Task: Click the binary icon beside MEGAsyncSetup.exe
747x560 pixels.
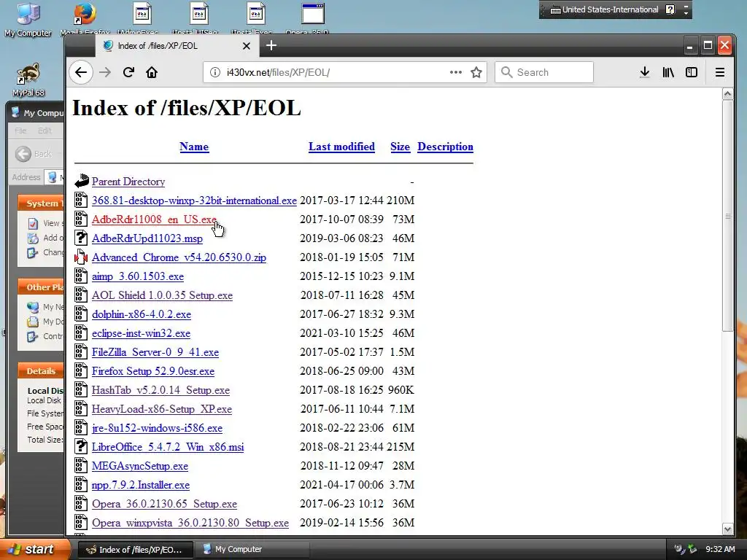Action: [81, 466]
